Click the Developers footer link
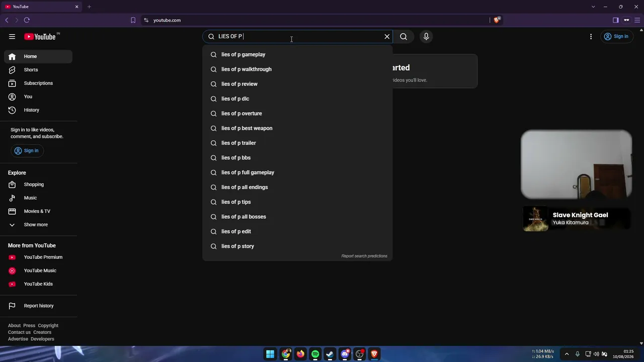The width and height of the screenshot is (644, 362). (x=42, y=339)
